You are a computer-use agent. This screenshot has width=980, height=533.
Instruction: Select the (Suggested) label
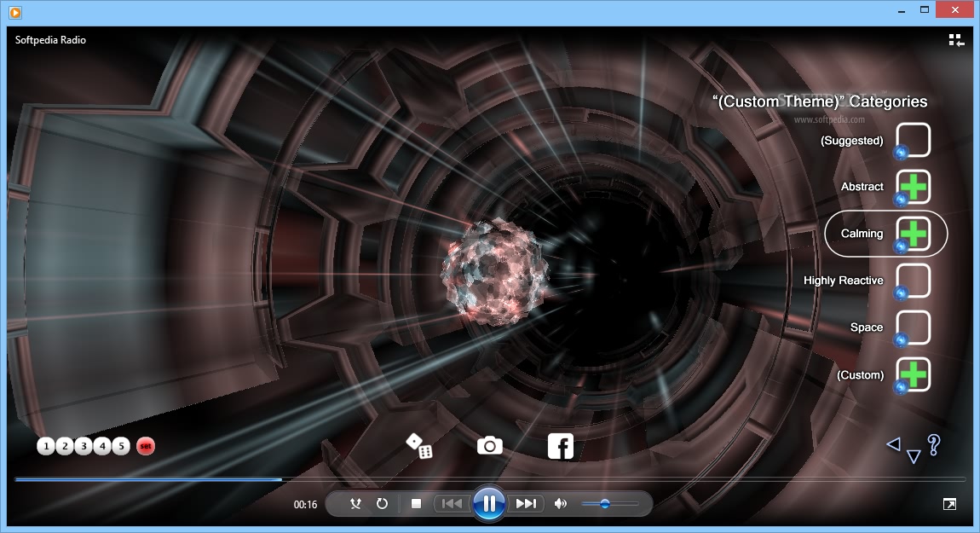coord(852,141)
